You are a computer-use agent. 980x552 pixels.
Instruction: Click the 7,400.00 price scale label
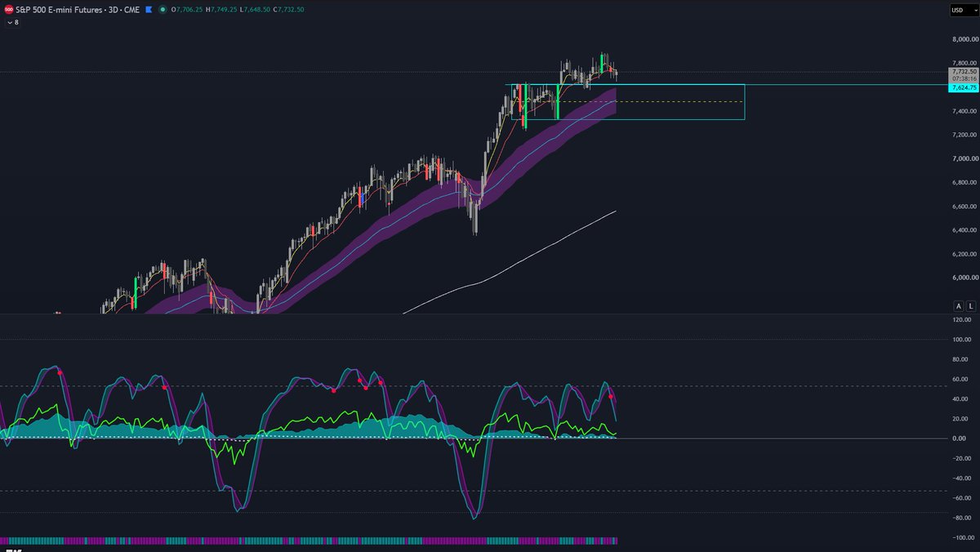tap(964, 111)
